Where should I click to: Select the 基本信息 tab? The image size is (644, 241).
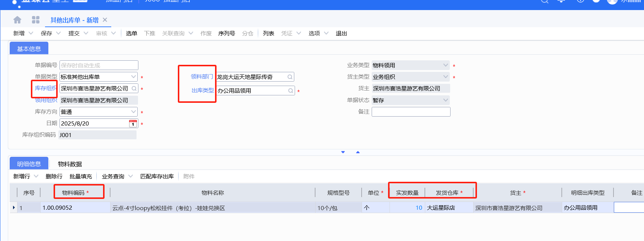click(x=29, y=49)
